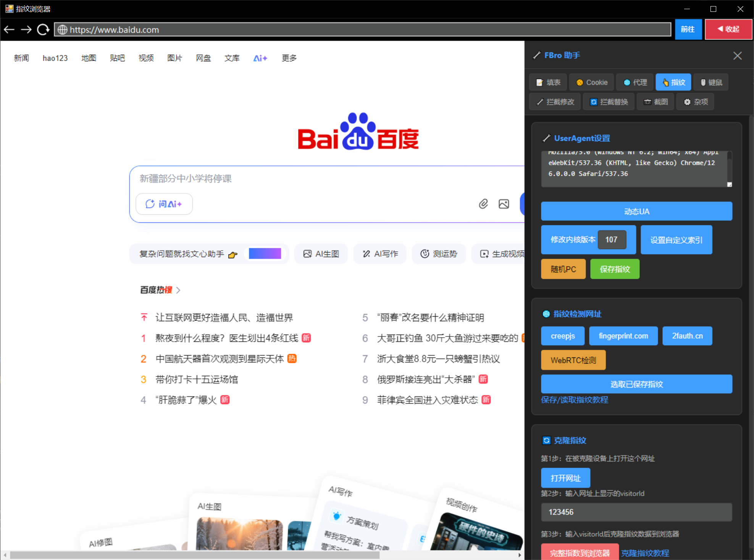
Task: Open 图片 in Baidu top navigation
Action: (x=174, y=58)
